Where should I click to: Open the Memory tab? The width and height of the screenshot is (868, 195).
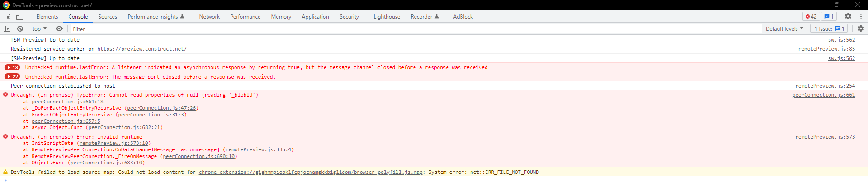coord(281,17)
